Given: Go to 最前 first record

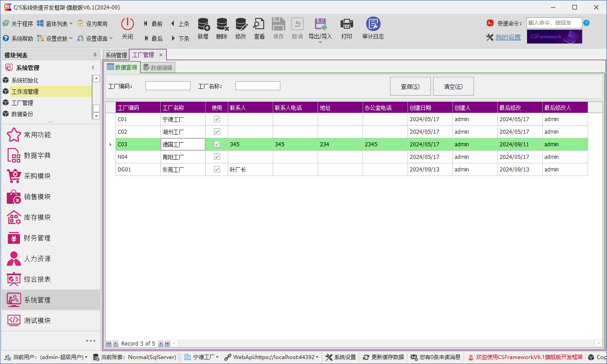Looking at the screenshot, I should point(153,24).
